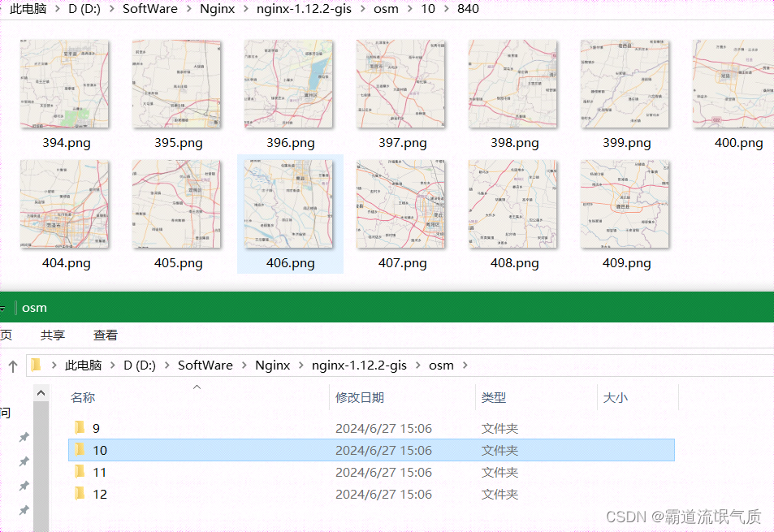Viewport: 774px width, 532px height.
Task: Open the quick access toolbar dropdown on the title bar
Action: (3, 307)
